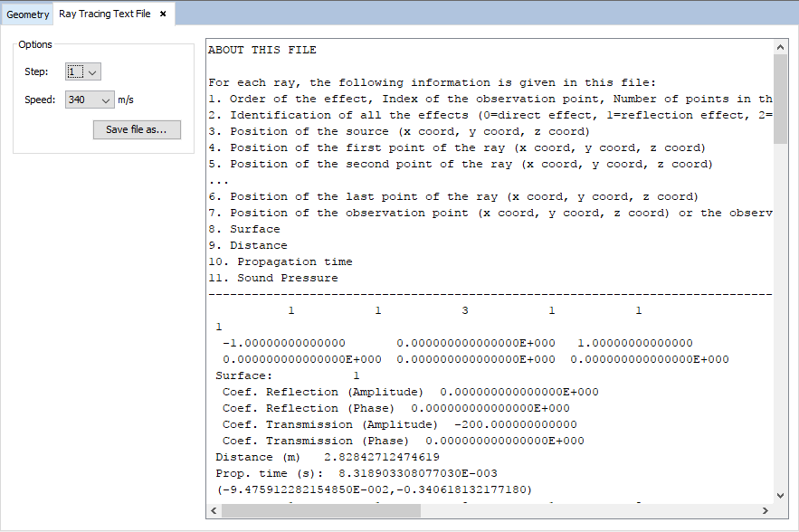The image size is (799, 532).
Task: Switch to the Geometry tab
Action: click(x=27, y=14)
